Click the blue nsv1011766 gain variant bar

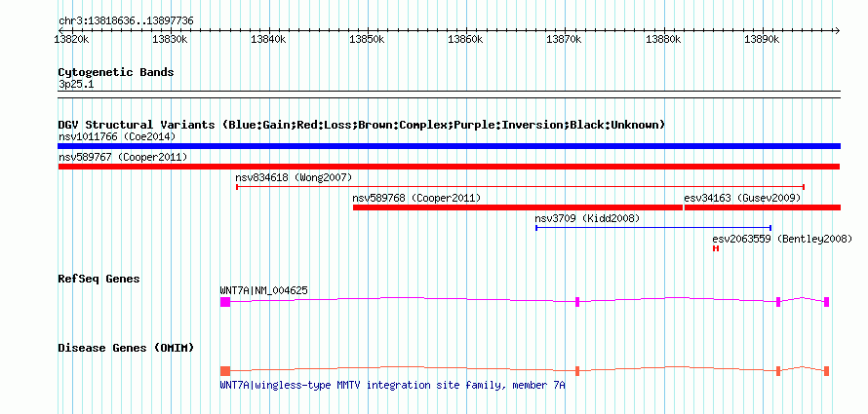click(x=449, y=146)
